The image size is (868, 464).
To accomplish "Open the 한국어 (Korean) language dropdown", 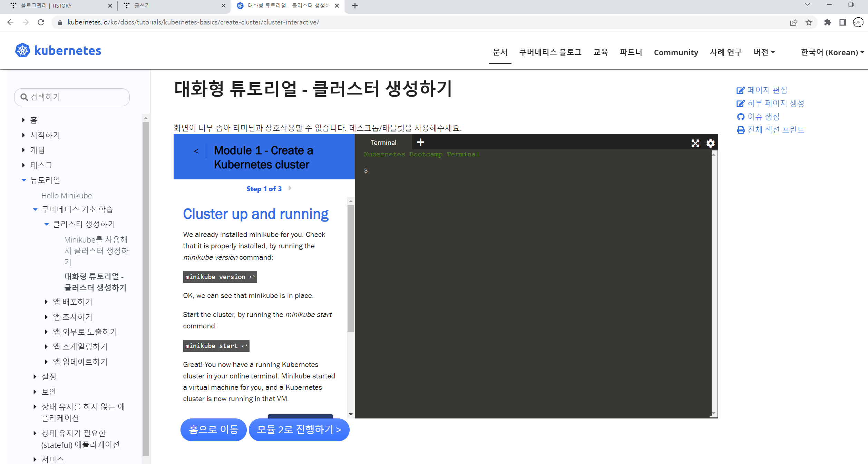I will point(832,52).
